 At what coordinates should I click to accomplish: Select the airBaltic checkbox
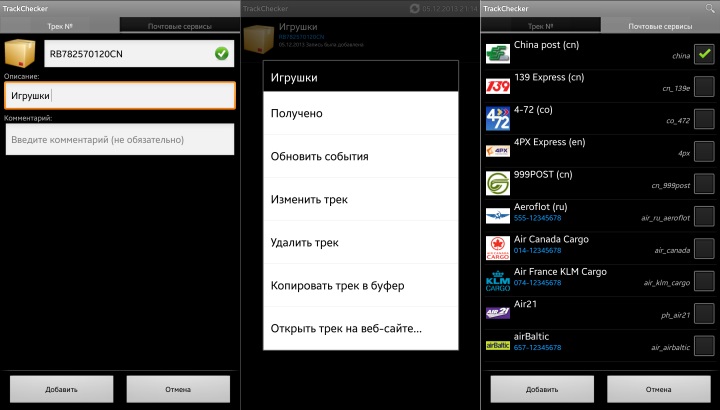coord(704,346)
